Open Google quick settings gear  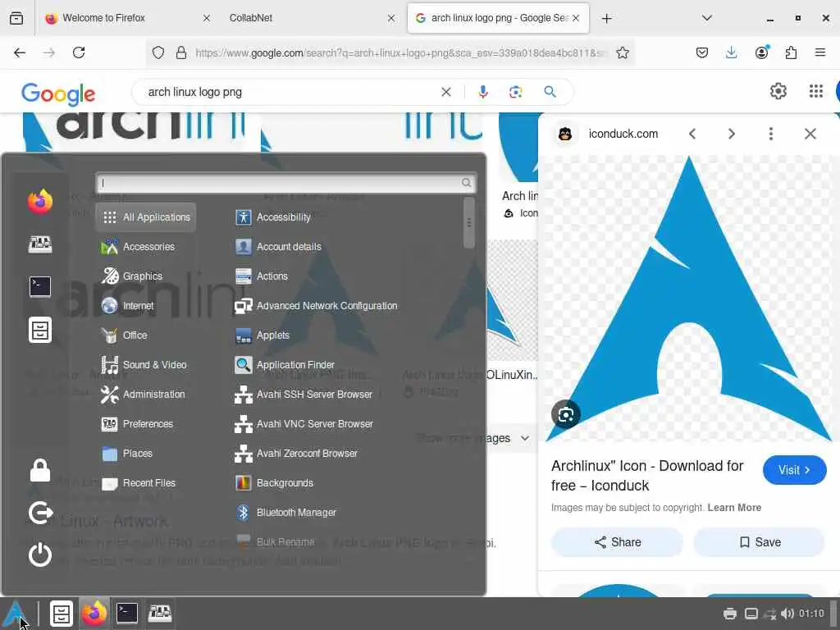778,92
